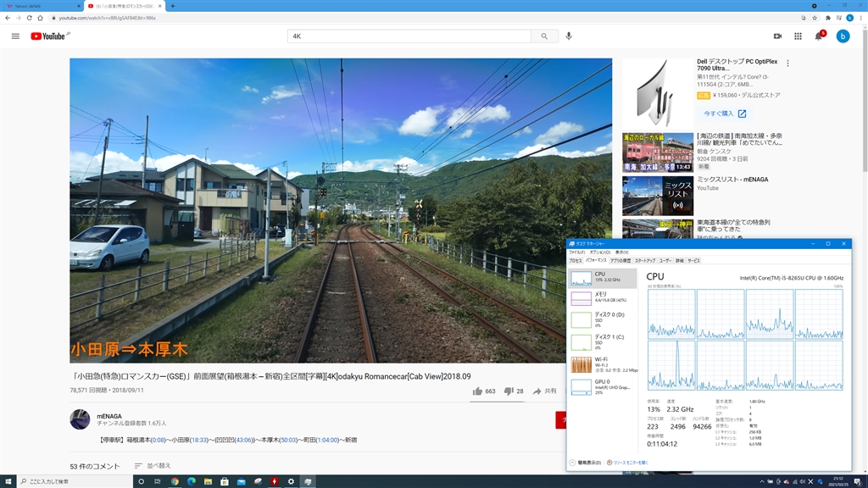The height and width of the screenshot is (488, 868).
Task: Select ディスク 1 (C:) in performance list
Action: point(603,341)
